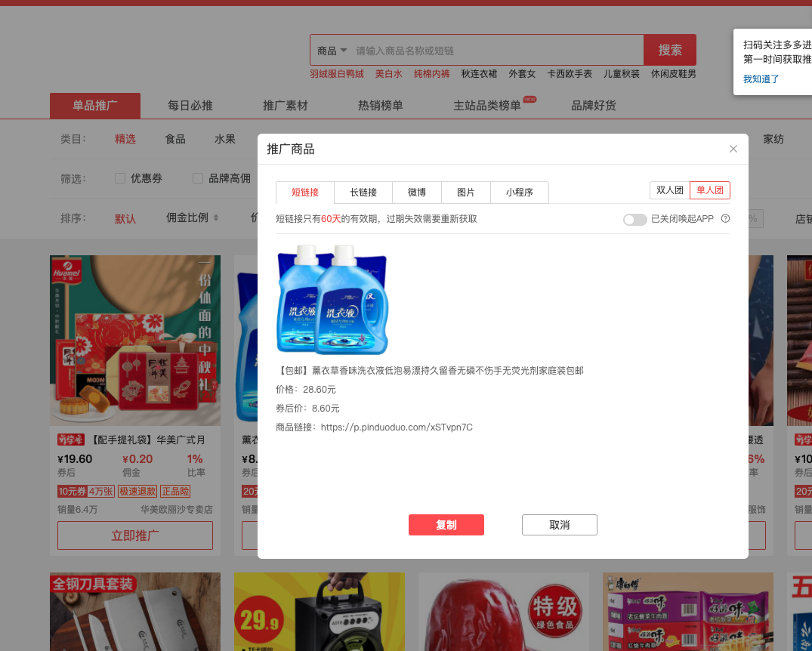This screenshot has height=651, width=812.
Task: Open the 康师傅 noodles product image
Action: 688,612
